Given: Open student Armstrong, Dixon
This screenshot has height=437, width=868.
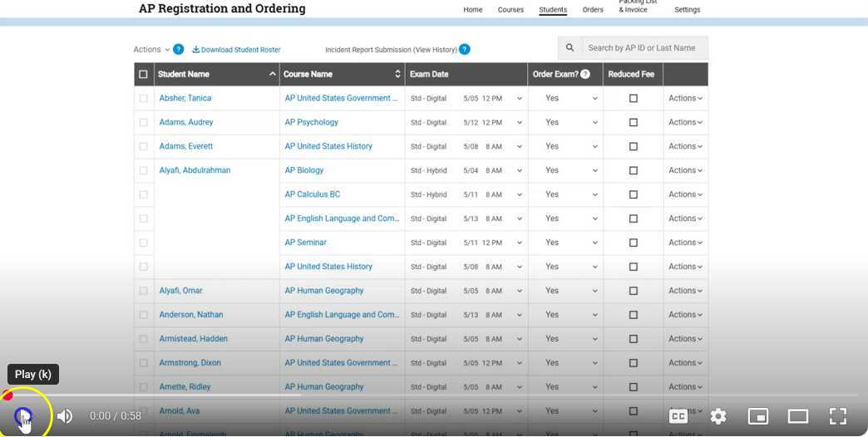Looking at the screenshot, I should click(190, 363).
